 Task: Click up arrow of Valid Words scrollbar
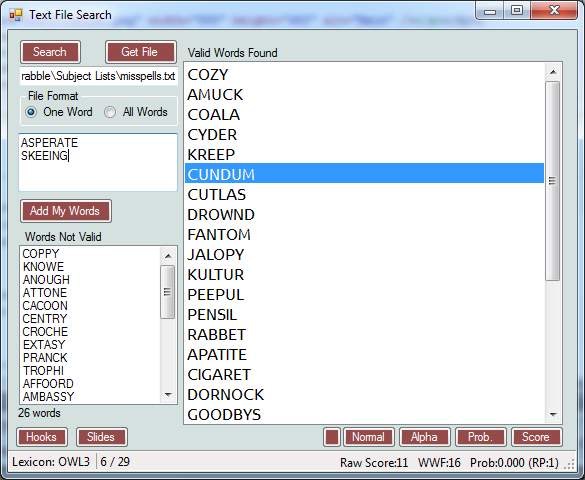click(x=553, y=72)
